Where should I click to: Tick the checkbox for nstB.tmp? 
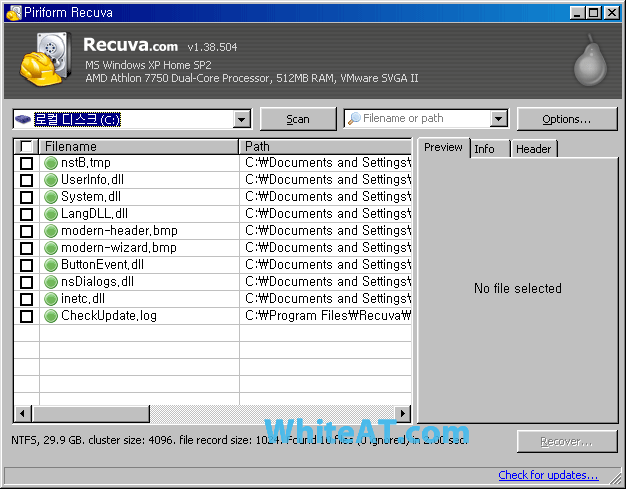pos(26,163)
